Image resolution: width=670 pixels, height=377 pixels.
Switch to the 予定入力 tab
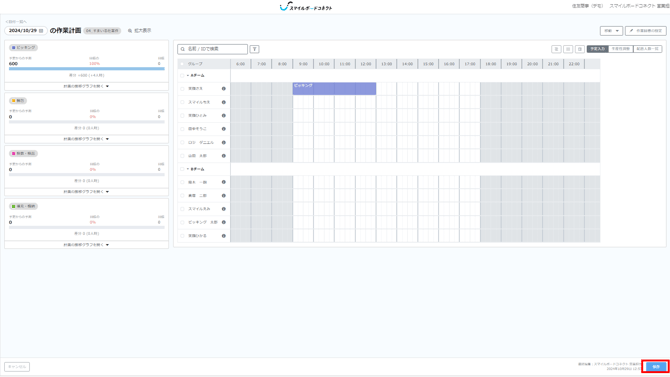pyautogui.click(x=597, y=49)
